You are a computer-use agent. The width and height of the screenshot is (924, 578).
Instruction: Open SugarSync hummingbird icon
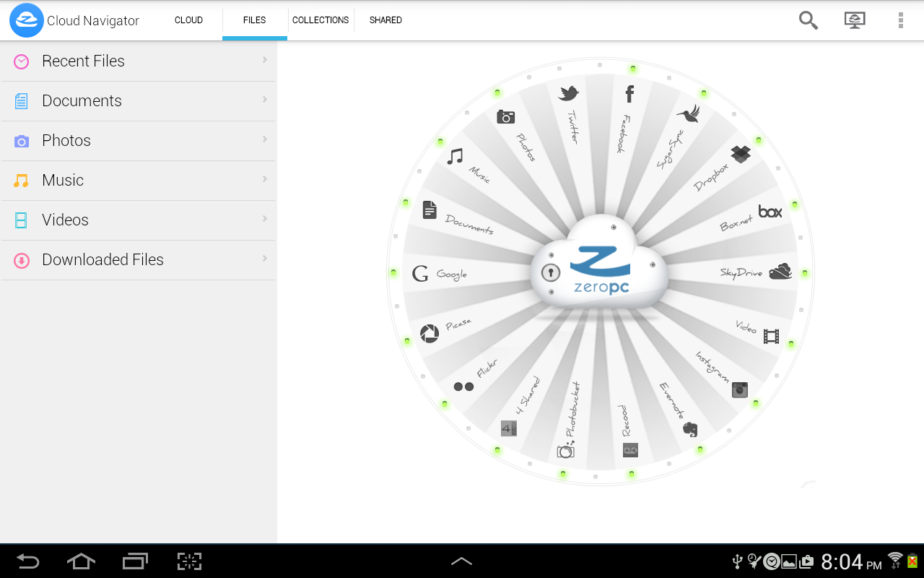[689, 114]
